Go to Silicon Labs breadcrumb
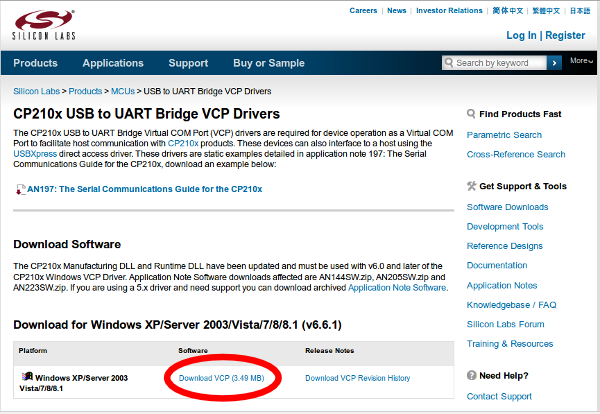This screenshot has width=600, height=414. pos(36,91)
